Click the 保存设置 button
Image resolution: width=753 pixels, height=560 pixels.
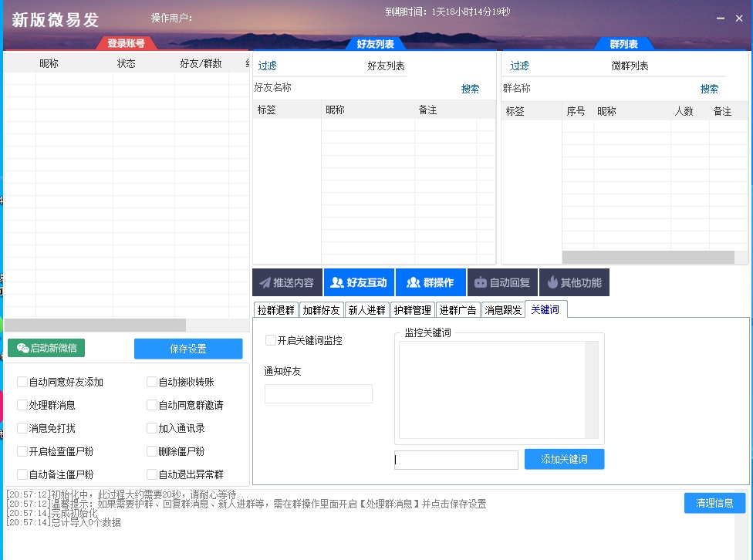pos(188,349)
